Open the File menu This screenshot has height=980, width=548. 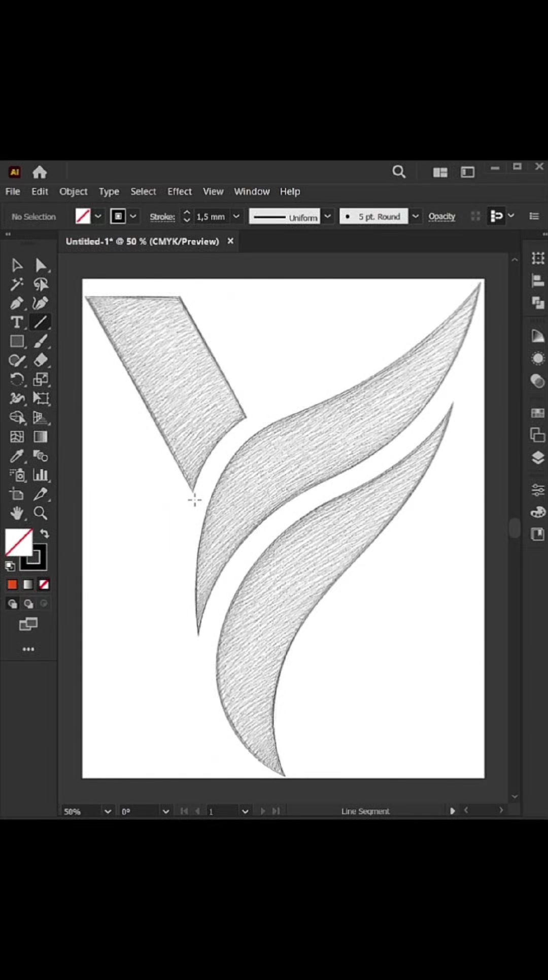pos(13,191)
